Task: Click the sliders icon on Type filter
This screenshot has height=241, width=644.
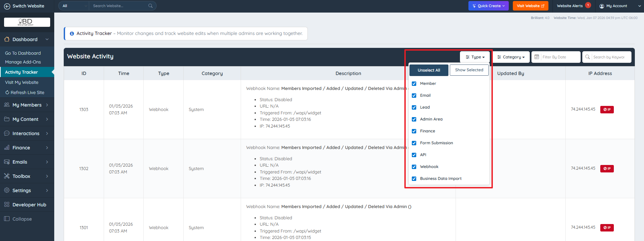Action: coord(468,57)
